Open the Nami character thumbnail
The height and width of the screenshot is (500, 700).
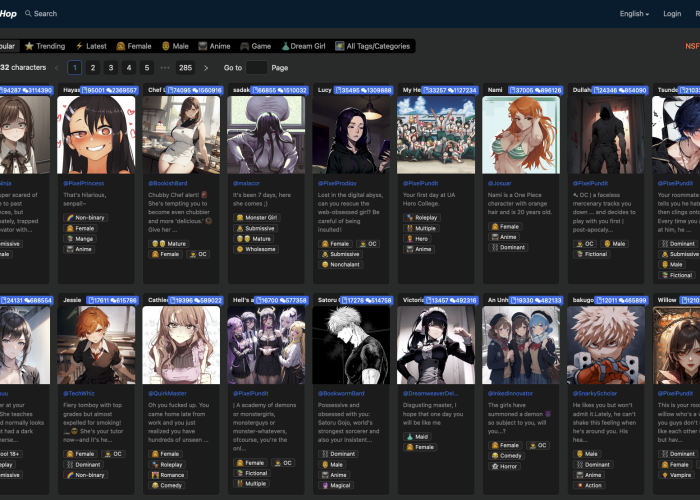tap(521, 135)
